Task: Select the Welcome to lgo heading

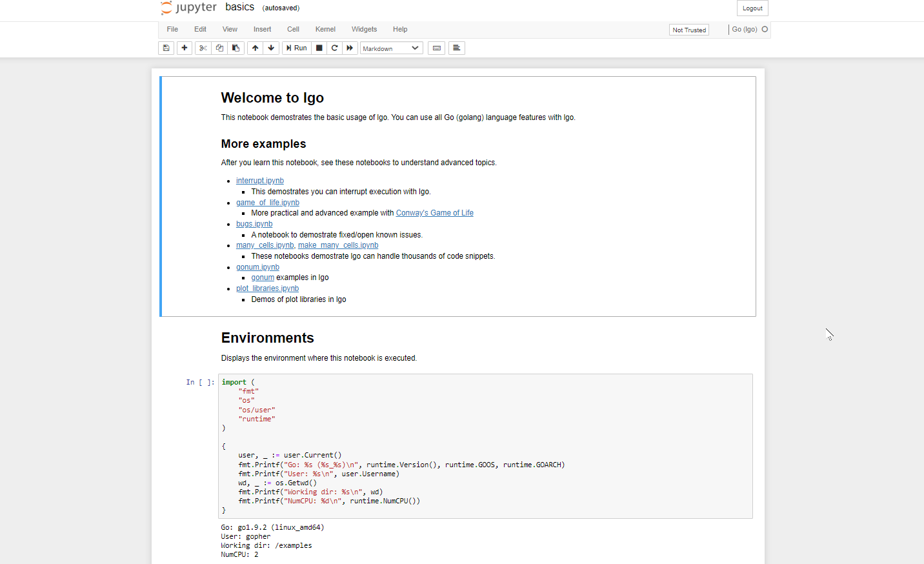Action: coord(272,98)
